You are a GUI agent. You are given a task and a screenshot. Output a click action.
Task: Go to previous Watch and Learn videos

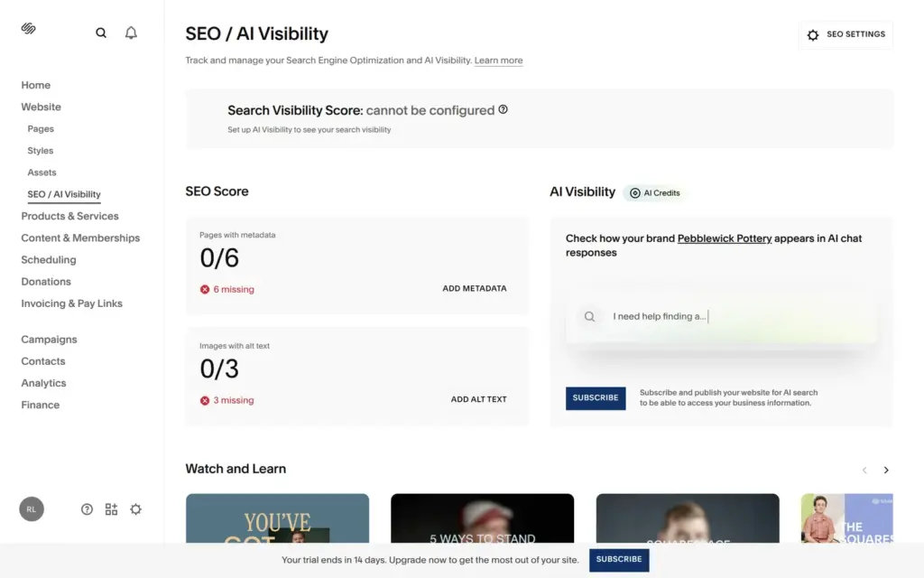(864, 470)
